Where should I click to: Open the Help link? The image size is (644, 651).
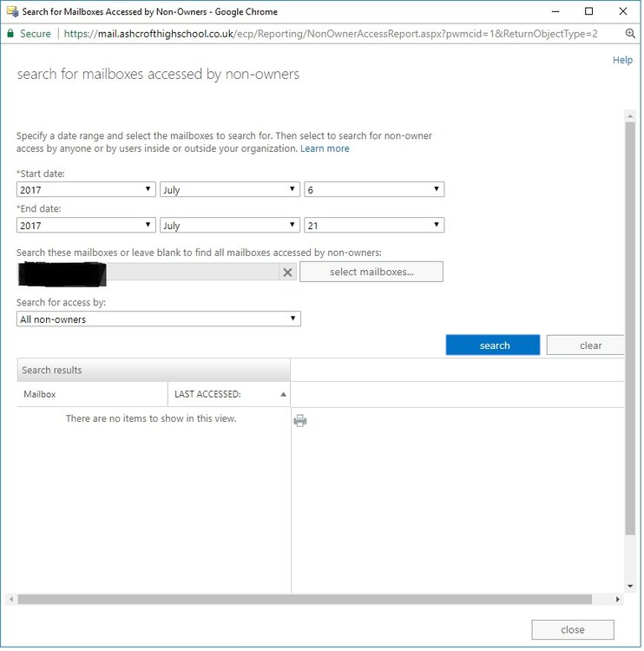pyautogui.click(x=624, y=60)
